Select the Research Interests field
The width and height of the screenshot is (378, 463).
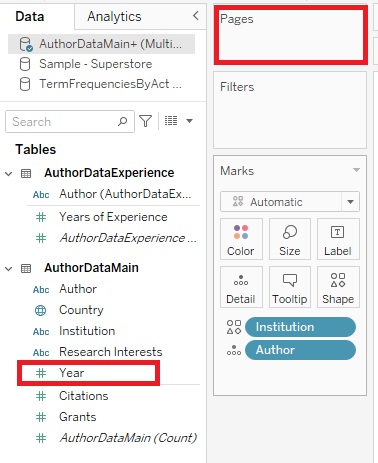point(111,352)
